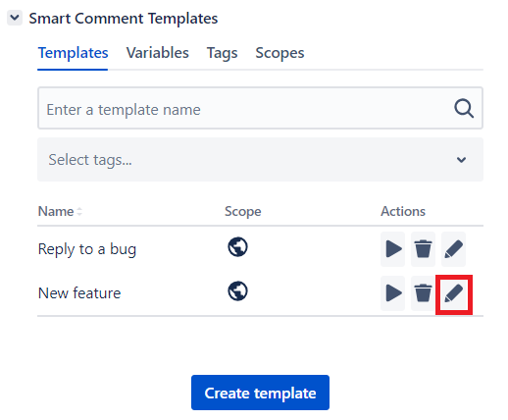Viewport: 508px width, 420px height.
Task: Switch to the Tags tab
Action: pos(222,53)
